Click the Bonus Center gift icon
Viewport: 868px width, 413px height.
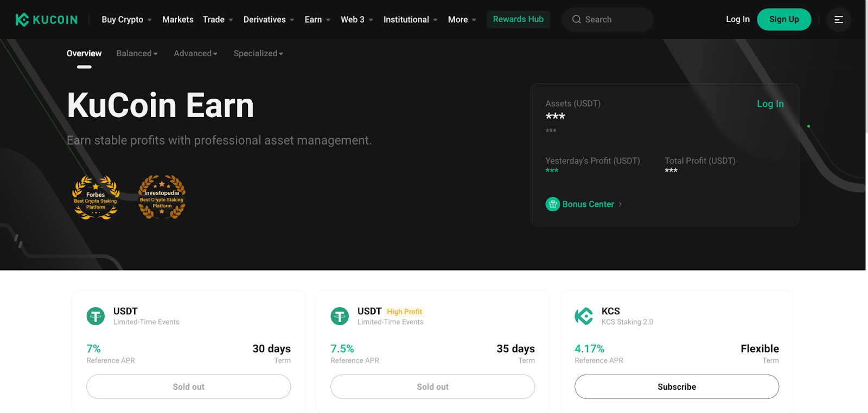pyautogui.click(x=553, y=204)
